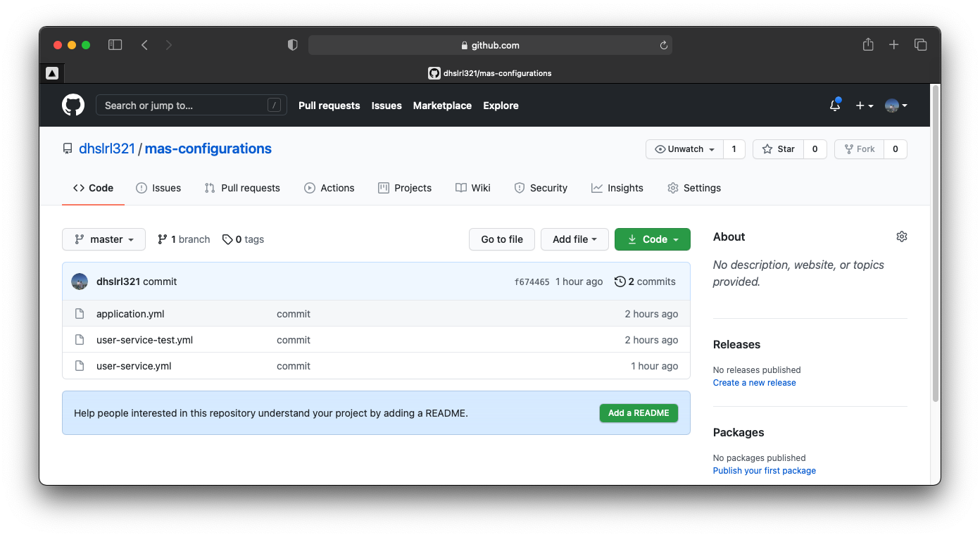
Task: Open the Create a new release link
Action: [754, 383]
